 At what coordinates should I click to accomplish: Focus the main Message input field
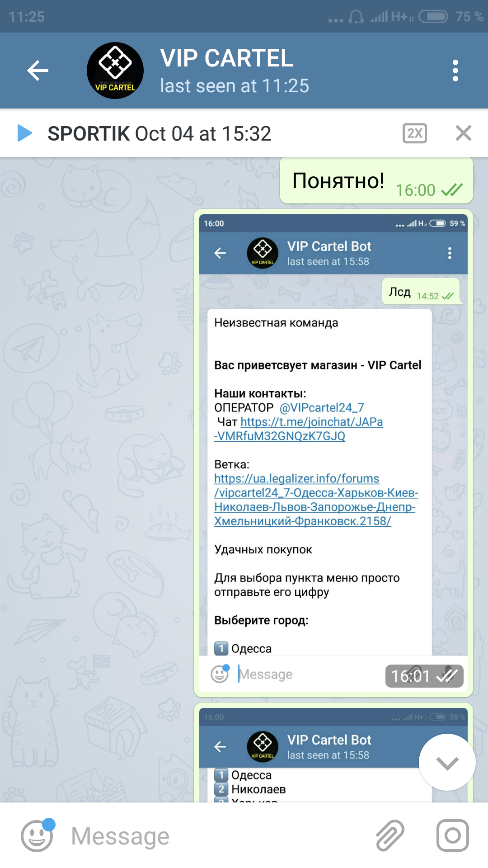click(217, 835)
